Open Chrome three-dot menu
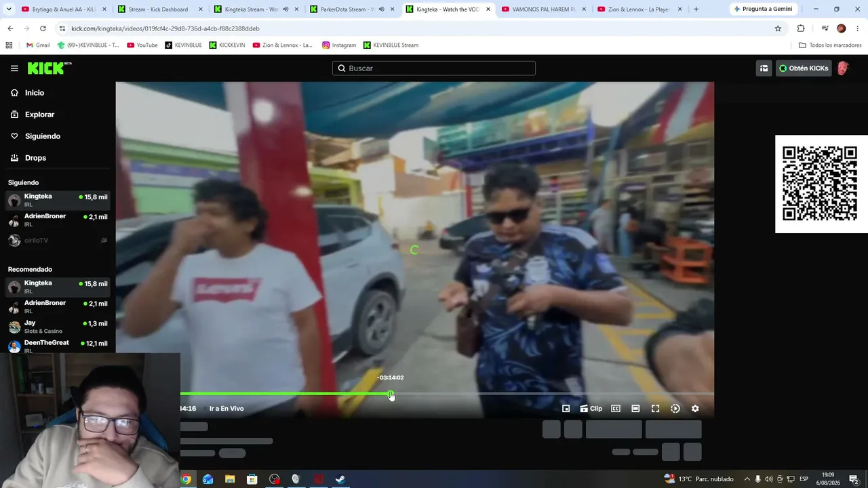This screenshot has height=488, width=868. [x=858, y=28]
